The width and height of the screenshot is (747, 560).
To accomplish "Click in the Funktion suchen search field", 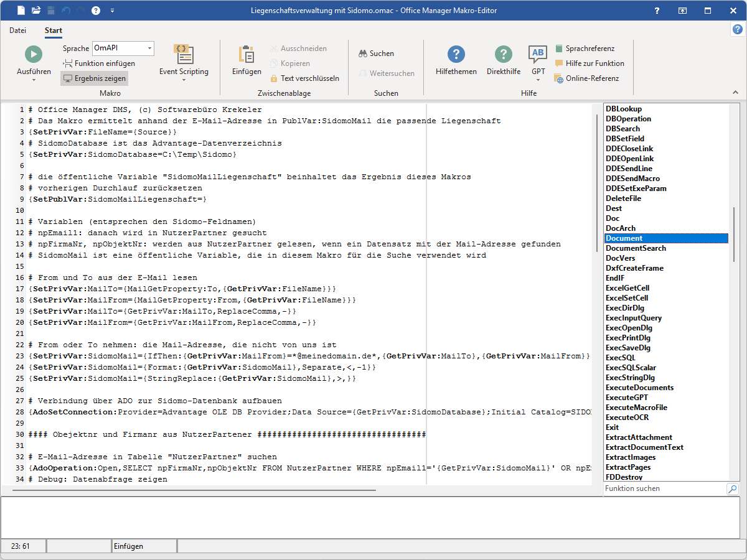I will 664,489.
